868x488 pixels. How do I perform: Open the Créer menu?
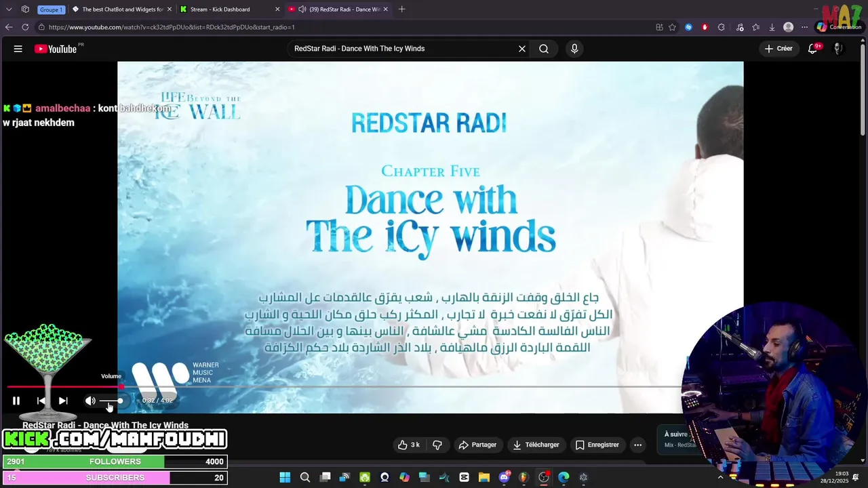[x=778, y=49]
